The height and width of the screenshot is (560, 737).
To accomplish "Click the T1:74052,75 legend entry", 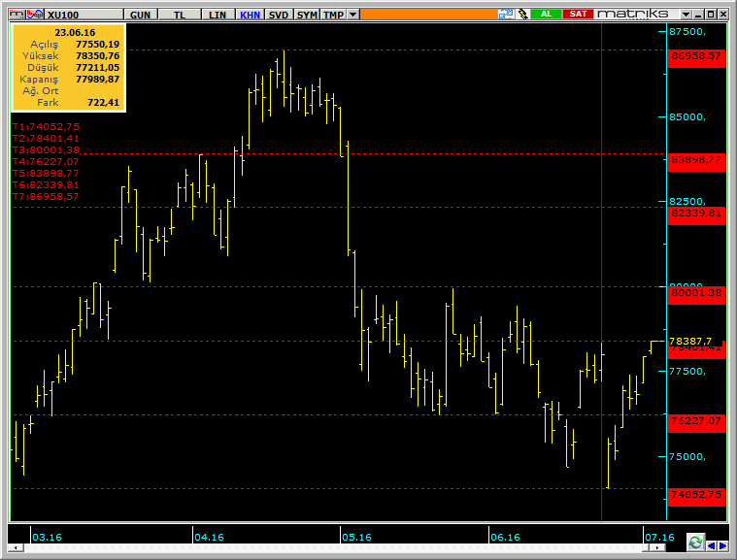I will [x=46, y=127].
